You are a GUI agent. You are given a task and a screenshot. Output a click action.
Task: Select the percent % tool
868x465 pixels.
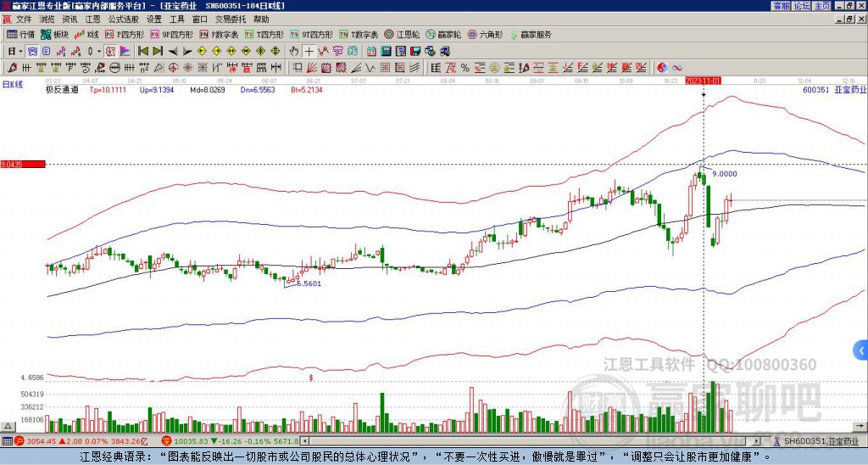(465, 68)
